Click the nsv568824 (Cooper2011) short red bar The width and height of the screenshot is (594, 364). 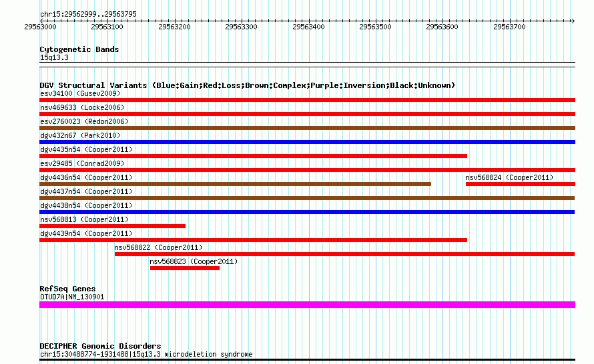(x=521, y=184)
